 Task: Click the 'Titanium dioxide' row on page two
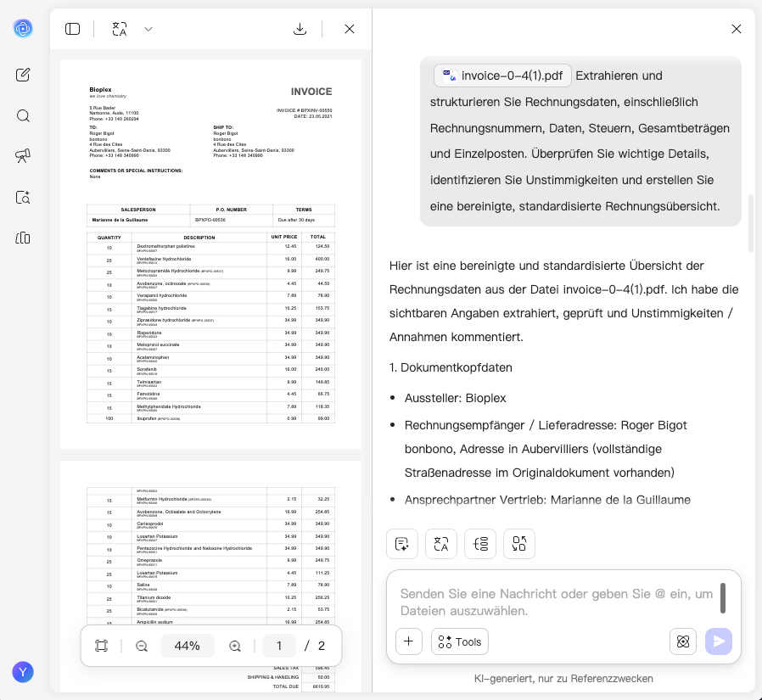[210, 599]
